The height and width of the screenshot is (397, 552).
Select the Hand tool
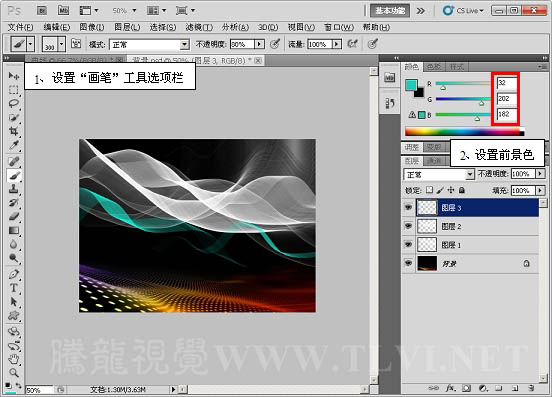[x=14, y=359]
